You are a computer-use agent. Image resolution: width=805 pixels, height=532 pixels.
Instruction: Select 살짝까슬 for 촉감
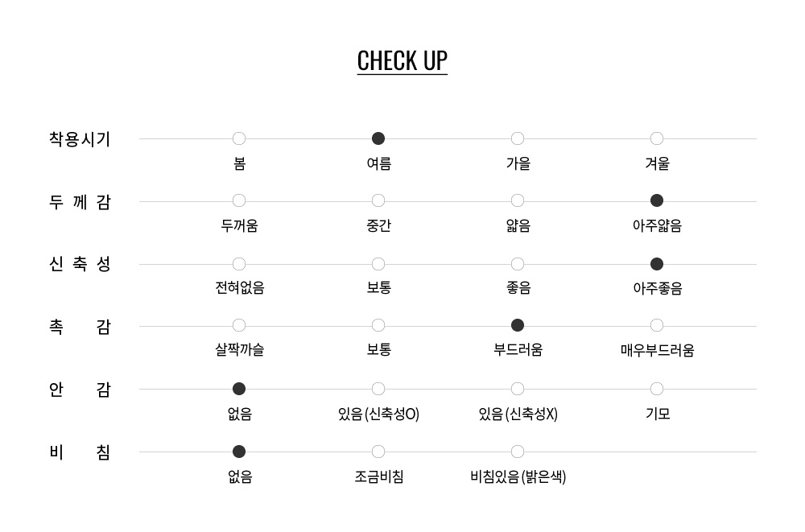[x=239, y=326]
